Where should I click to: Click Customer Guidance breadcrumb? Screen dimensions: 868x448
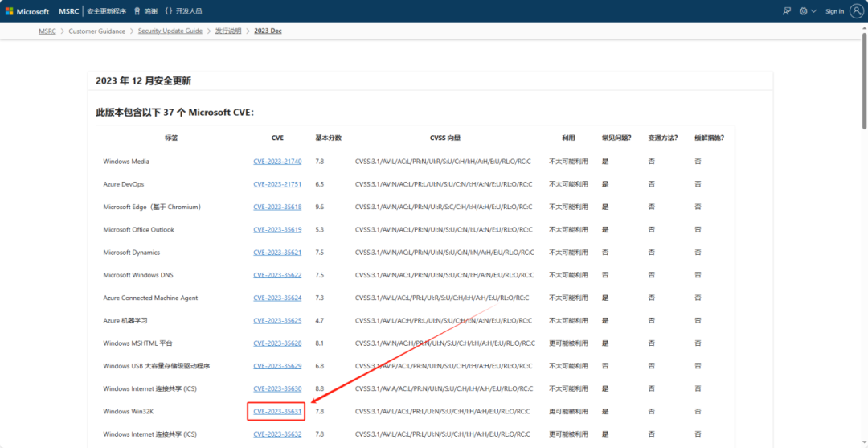pyautogui.click(x=97, y=31)
